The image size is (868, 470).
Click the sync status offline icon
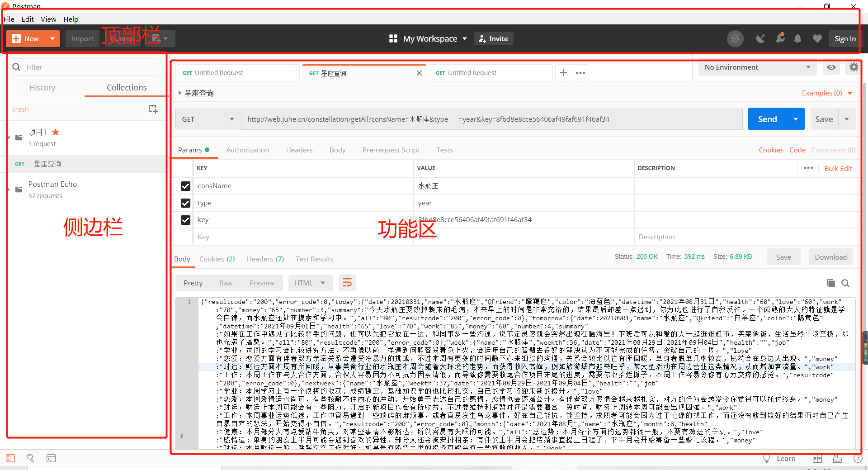tap(735, 39)
